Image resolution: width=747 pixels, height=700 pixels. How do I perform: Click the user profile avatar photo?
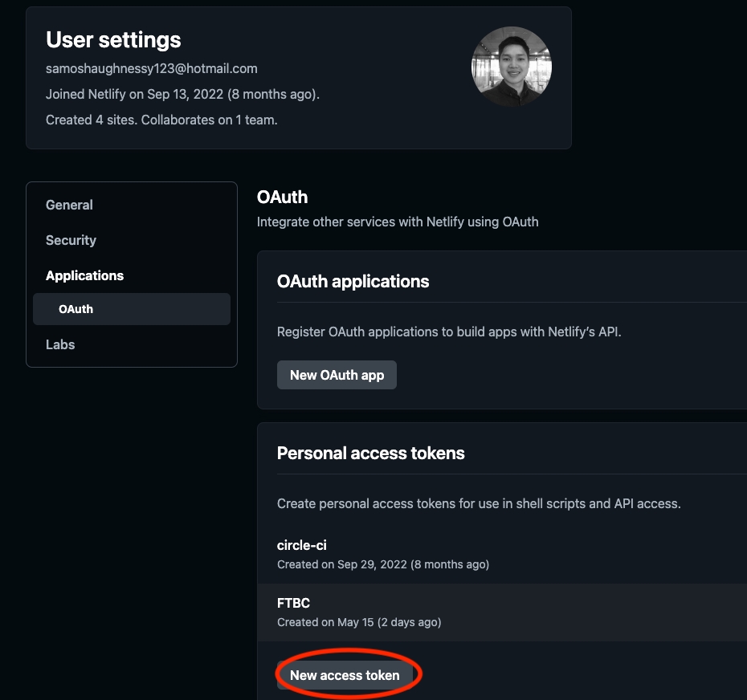point(511,67)
